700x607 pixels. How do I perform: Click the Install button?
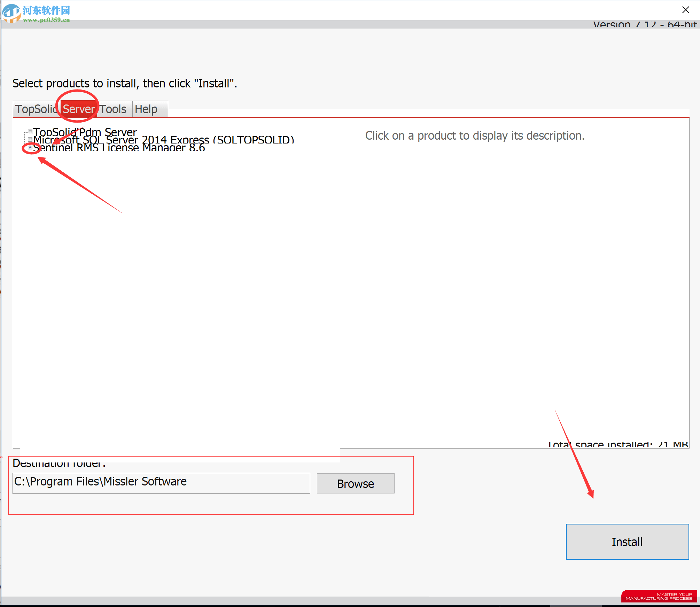(x=627, y=542)
